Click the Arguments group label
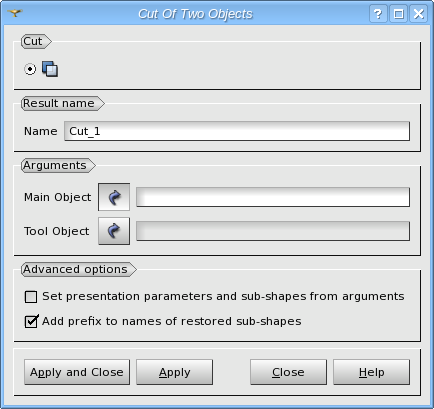This screenshot has width=434, height=409. click(55, 165)
